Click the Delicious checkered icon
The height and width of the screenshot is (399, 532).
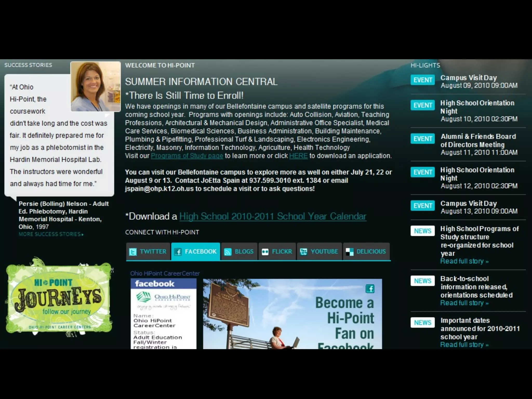350,252
